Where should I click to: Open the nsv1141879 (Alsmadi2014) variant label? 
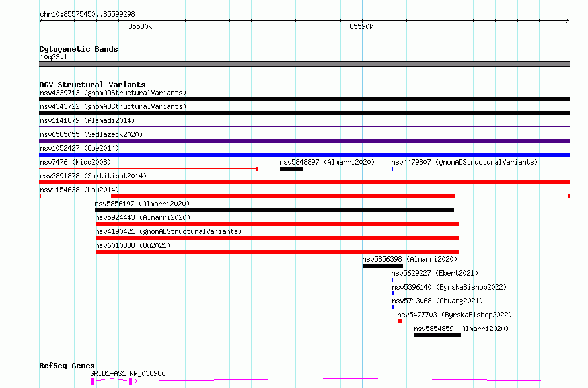87,120
